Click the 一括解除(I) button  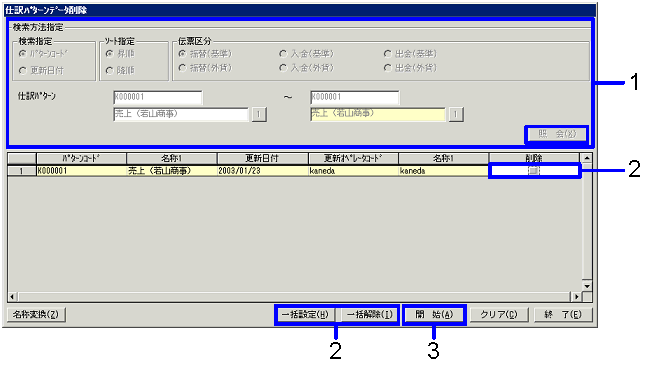coord(370,314)
